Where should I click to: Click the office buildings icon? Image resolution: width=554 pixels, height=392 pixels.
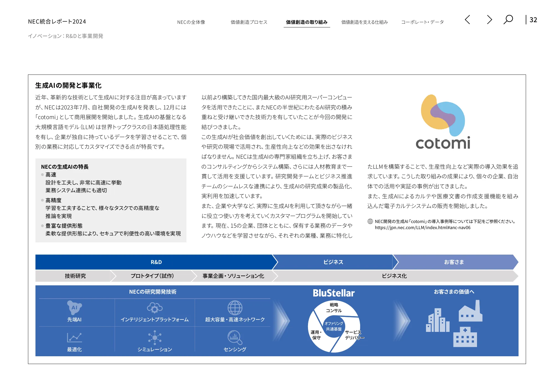(x=438, y=320)
